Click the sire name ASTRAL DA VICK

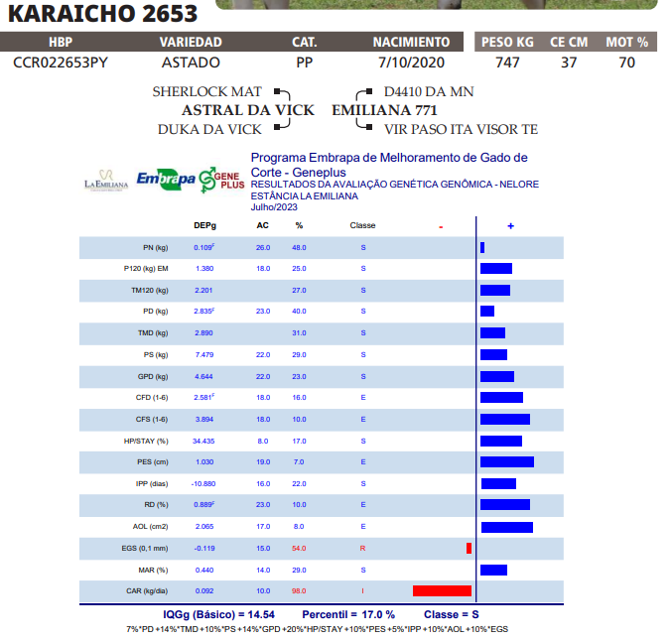[x=247, y=110]
